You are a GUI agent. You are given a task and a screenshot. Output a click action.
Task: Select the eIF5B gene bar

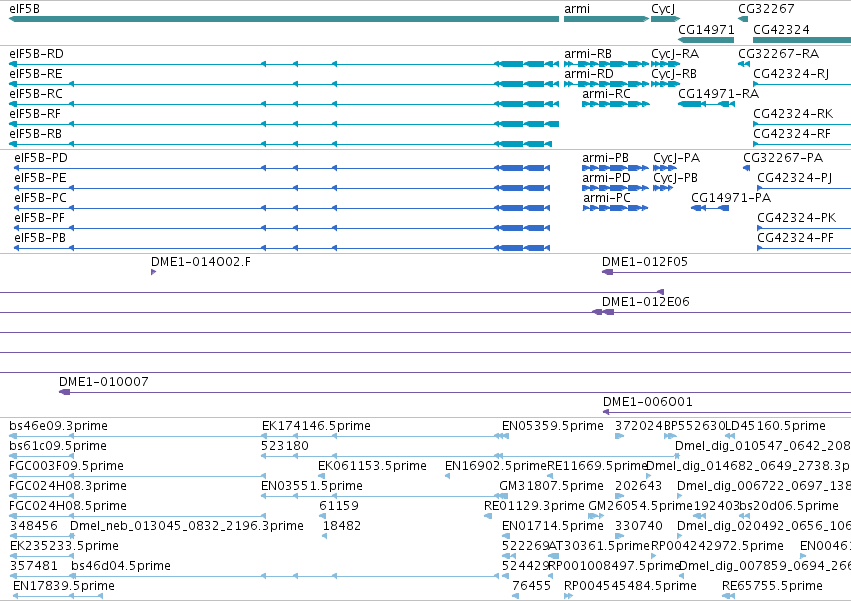pos(284,19)
